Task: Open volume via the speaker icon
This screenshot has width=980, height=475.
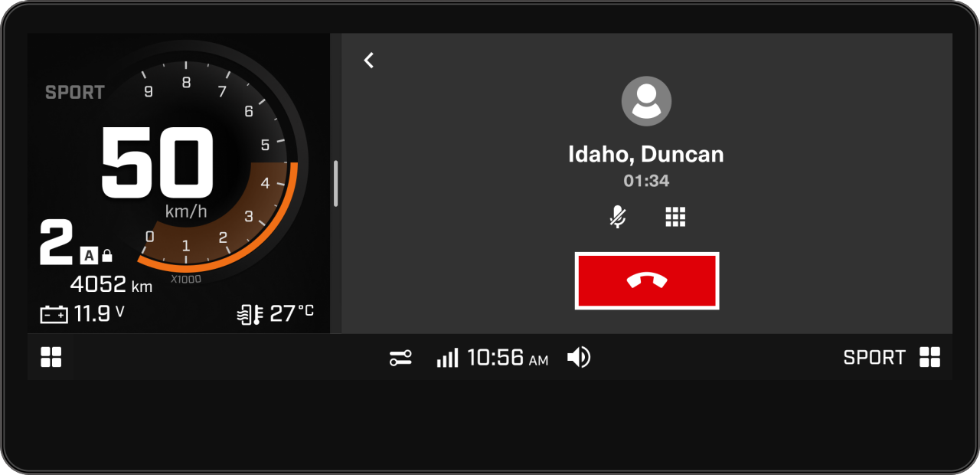Action: (579, 357)
